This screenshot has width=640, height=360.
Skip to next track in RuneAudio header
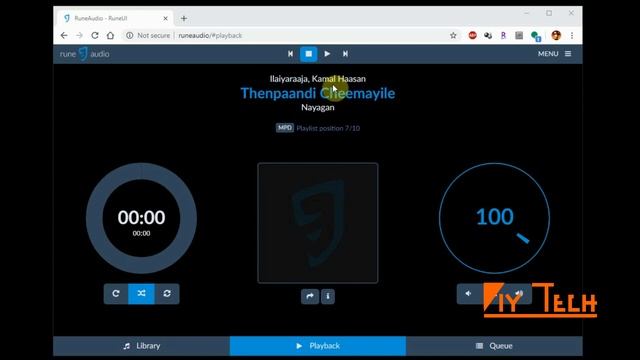pyautogui.click(x=345, y=54)
